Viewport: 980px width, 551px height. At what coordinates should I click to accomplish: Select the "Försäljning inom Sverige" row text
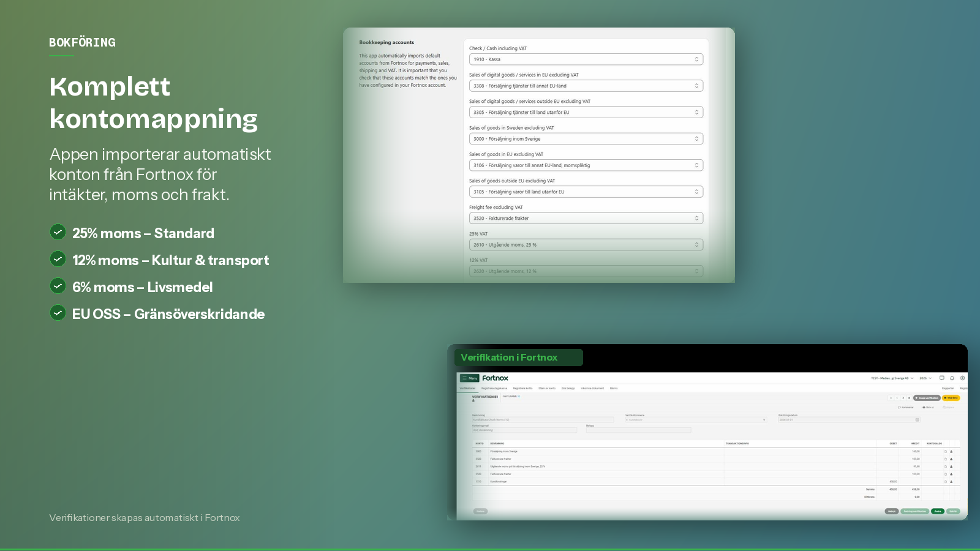click(x=503, y=451)
